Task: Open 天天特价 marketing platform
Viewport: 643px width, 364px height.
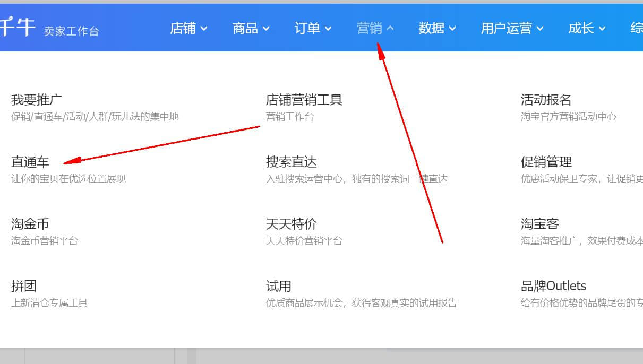Action: [x=291, y=224]
